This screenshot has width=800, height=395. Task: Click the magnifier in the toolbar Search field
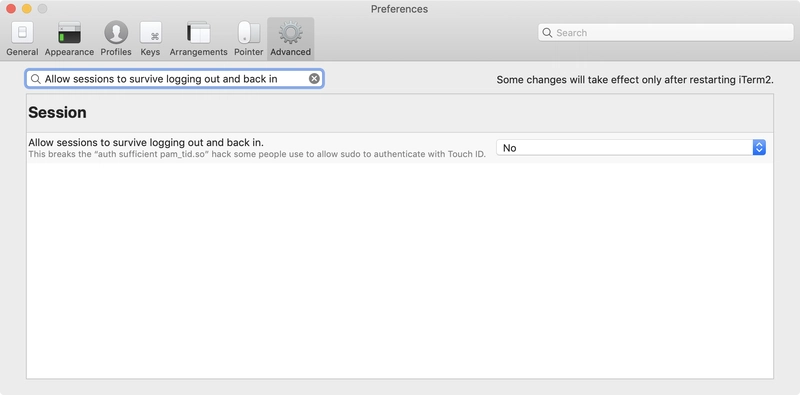pos(547,33)
